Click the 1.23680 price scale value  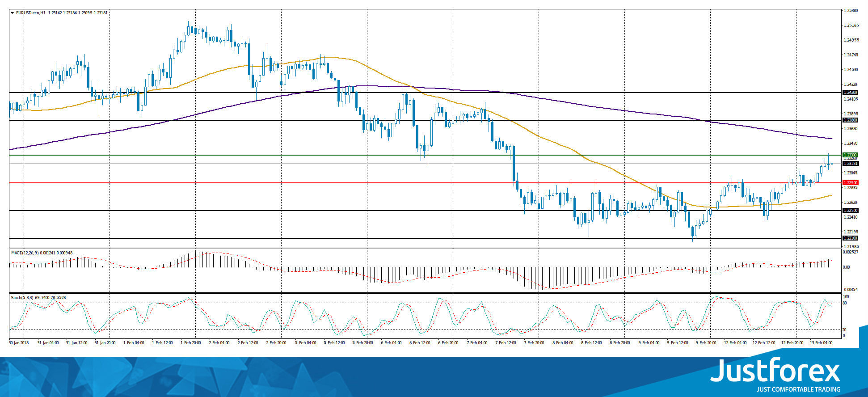(851, 129)
